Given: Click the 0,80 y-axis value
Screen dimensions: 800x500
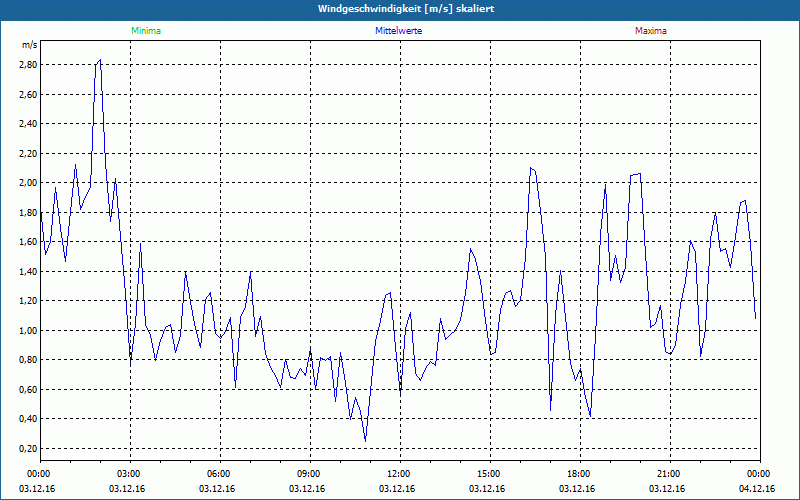Looking at the screenshot, I should pyautogui.click(x=29, y=360).
